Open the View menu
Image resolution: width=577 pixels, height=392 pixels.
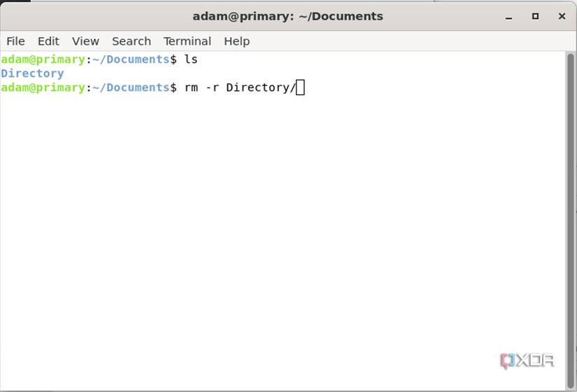(85, 41)
